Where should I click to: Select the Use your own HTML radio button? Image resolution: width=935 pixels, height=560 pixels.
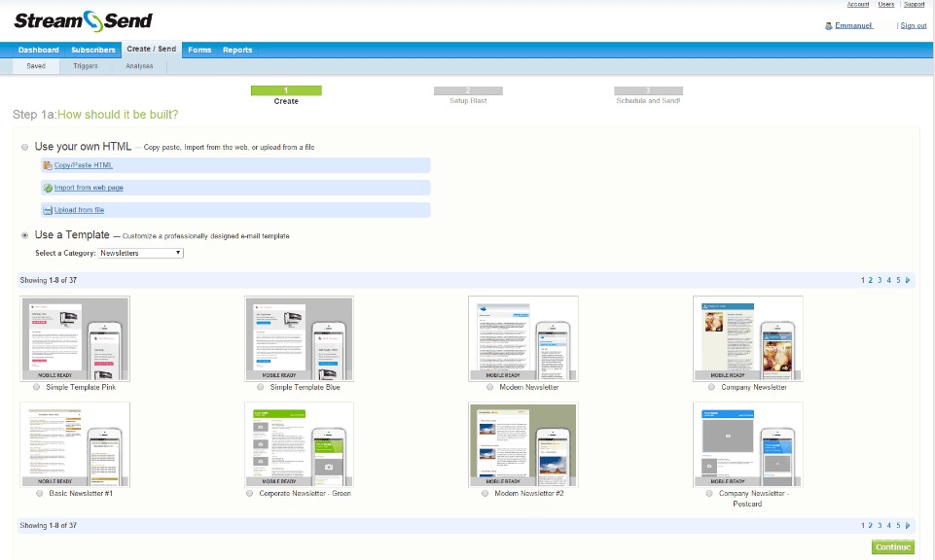(x=24, y=146)
